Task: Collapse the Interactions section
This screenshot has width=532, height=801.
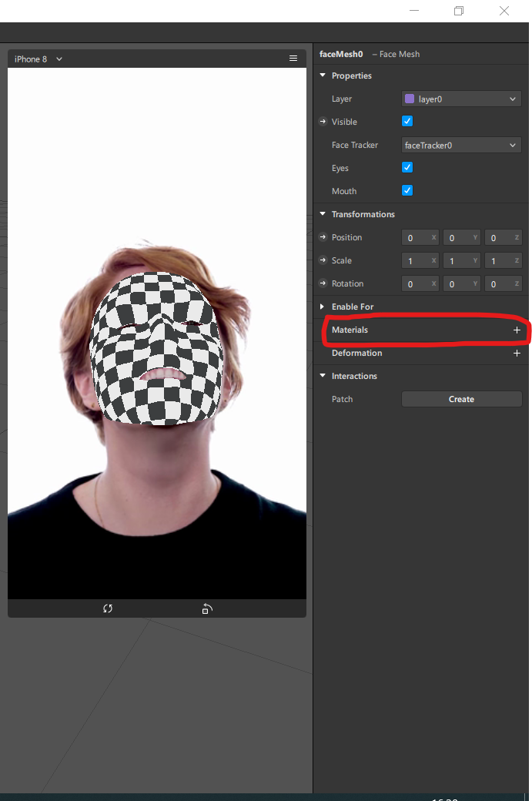Action: (322, 376)
